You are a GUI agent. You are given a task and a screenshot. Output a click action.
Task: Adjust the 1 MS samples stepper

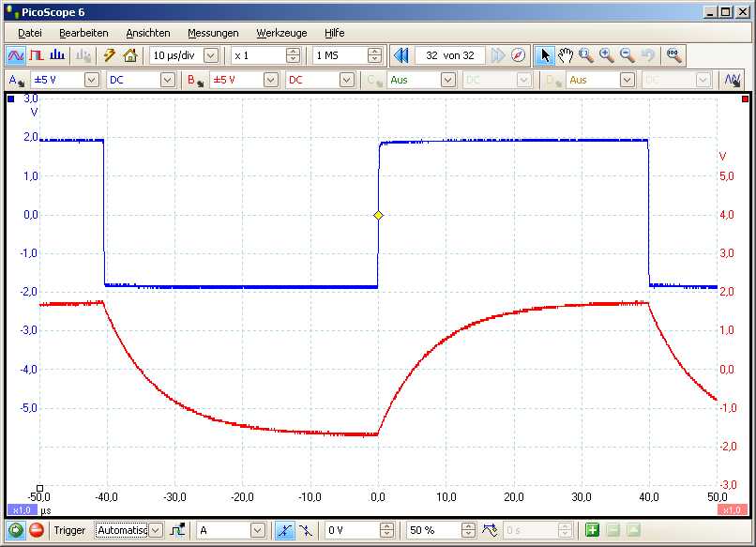(374, 55)
